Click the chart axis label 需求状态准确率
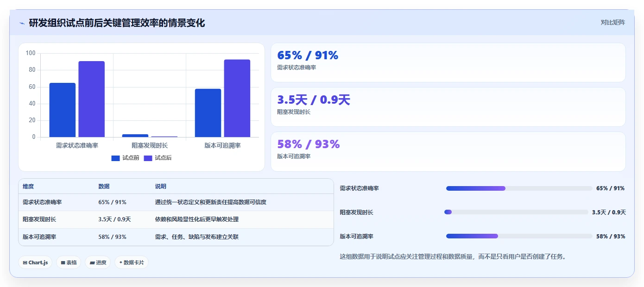The height and width of the screenshot is (287, 644). 77,145
